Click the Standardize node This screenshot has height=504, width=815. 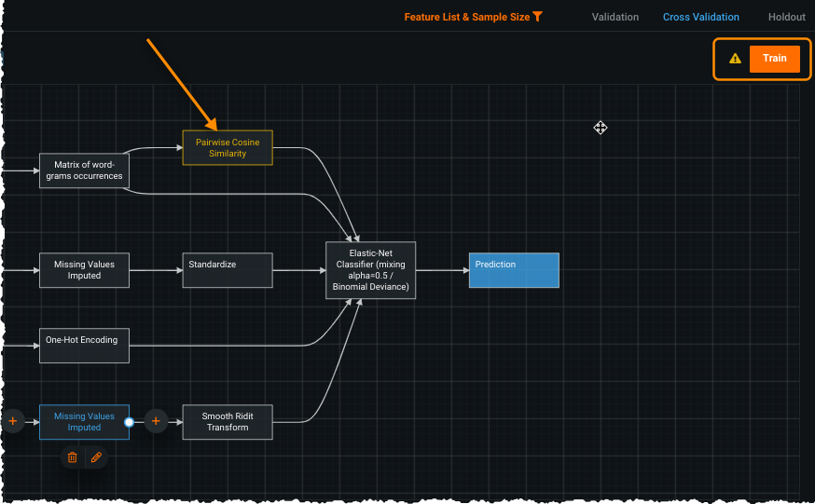click(228, 270)
